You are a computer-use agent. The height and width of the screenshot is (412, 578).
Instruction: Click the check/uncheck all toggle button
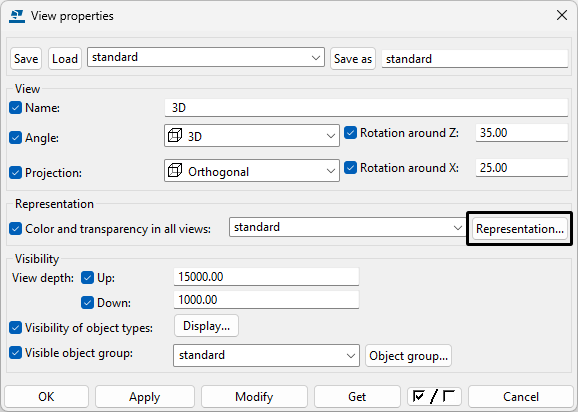434,397
